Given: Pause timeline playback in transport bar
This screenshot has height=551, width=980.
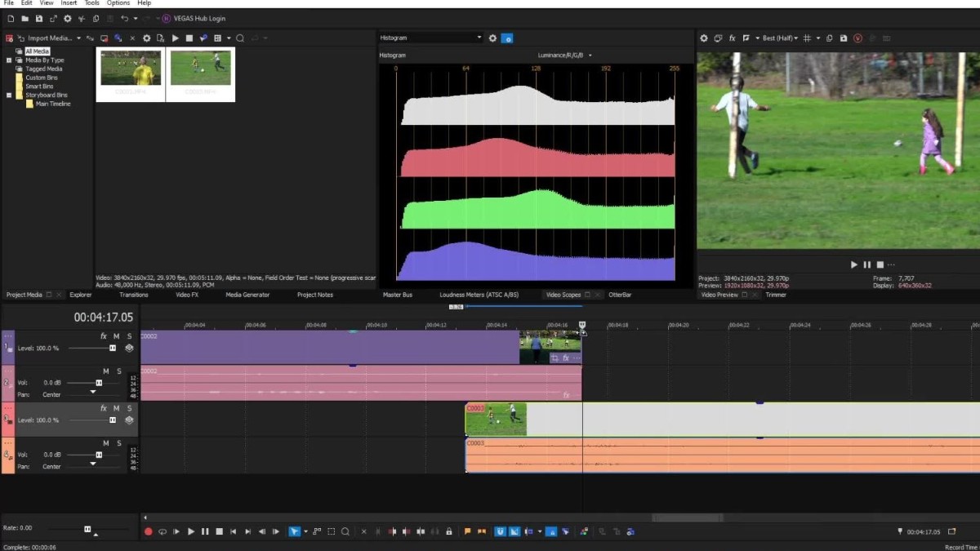Looking at the screenshot, I should 205,531.
